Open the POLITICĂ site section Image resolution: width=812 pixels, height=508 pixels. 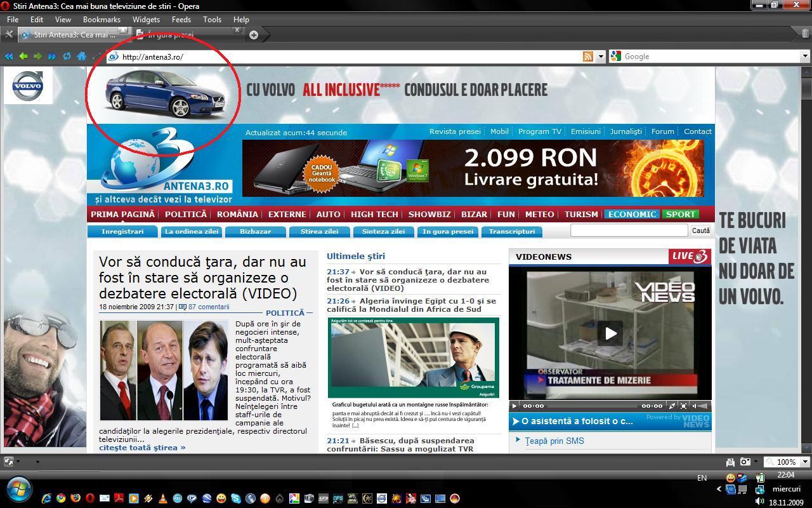pos(186,214)
